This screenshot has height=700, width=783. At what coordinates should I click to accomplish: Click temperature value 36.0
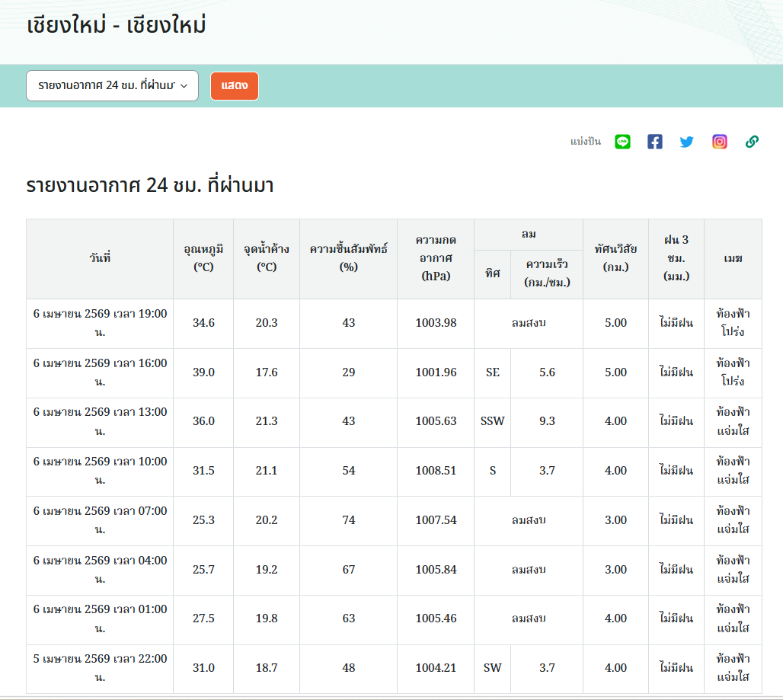tap(203, 421)
